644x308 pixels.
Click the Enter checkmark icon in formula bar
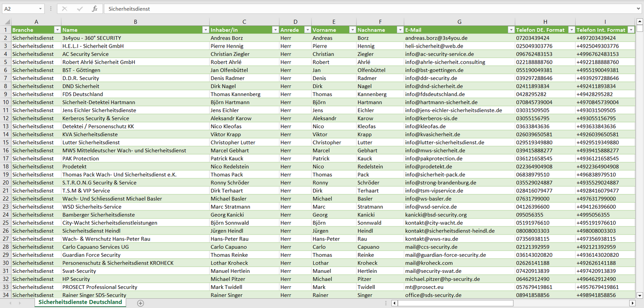click(x=80, y=9)
